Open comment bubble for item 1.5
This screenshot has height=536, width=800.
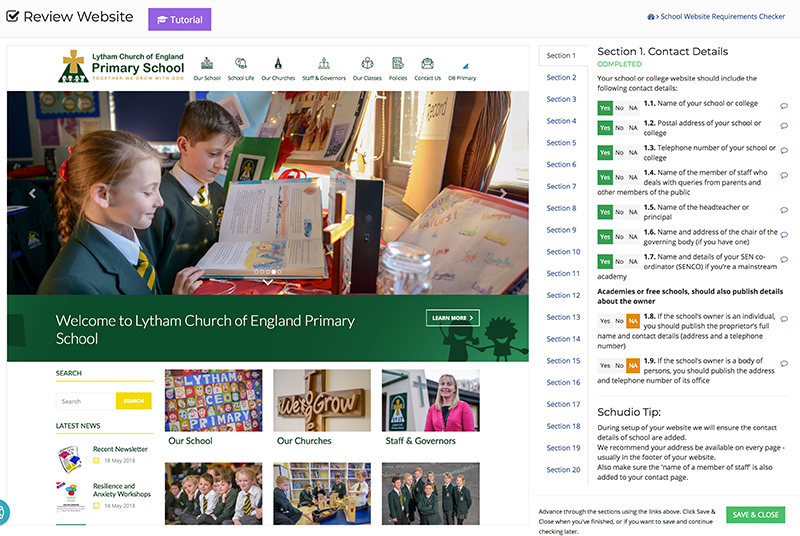[x=784, y=210]
